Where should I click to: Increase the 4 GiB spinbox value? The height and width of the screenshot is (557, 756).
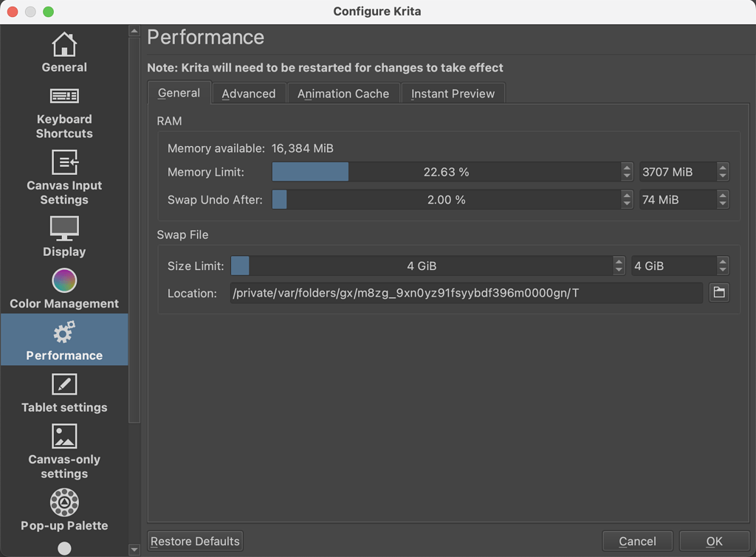coord(722,260)
